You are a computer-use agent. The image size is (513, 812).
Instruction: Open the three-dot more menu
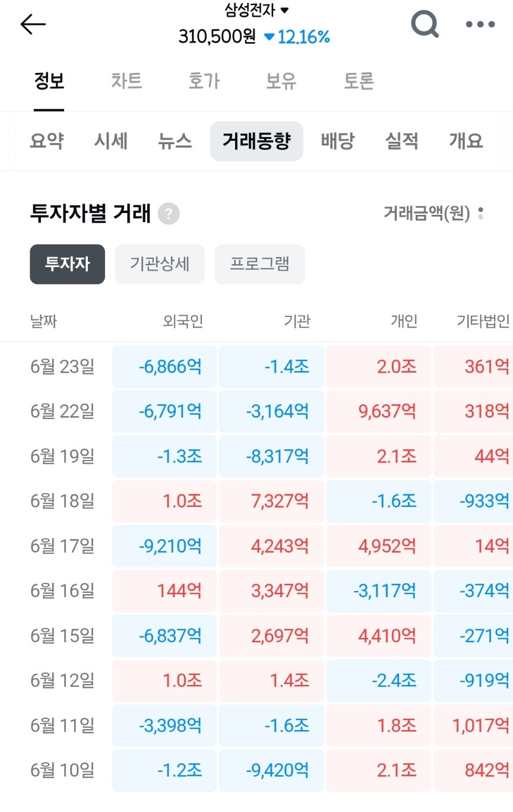[x=480, y=24]
